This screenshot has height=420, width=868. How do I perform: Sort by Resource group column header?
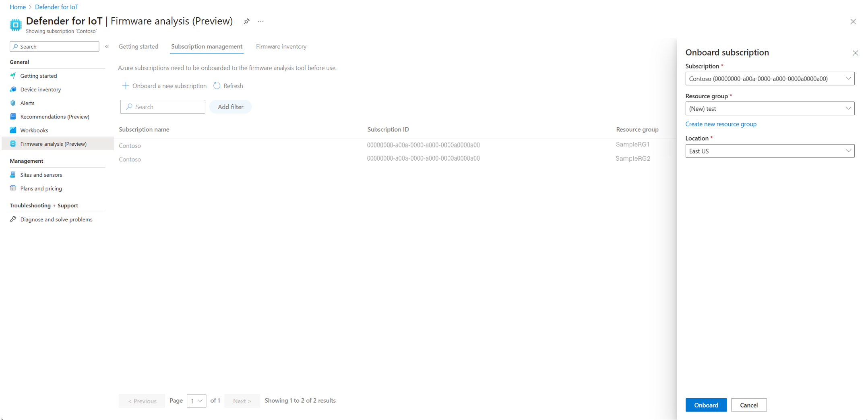[637, 129]
